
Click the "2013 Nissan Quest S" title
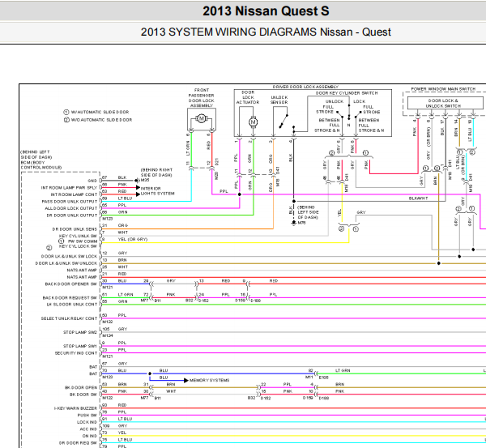(x=266, y=11)
